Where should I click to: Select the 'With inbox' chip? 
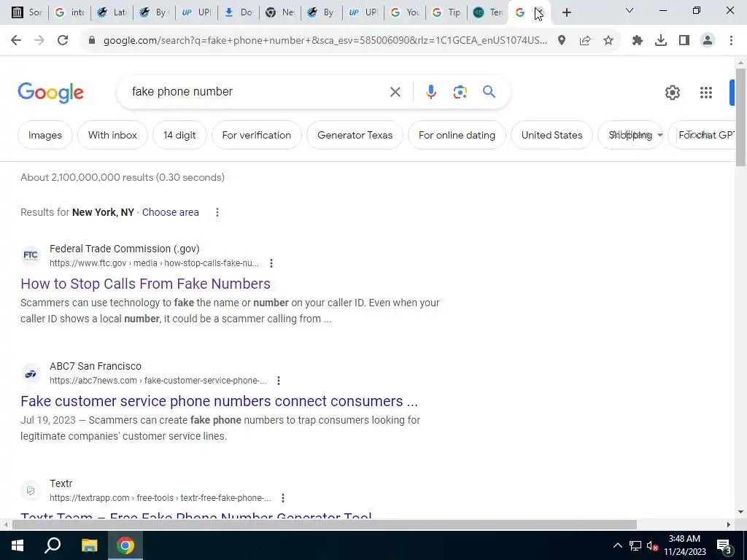pos(112,135)
